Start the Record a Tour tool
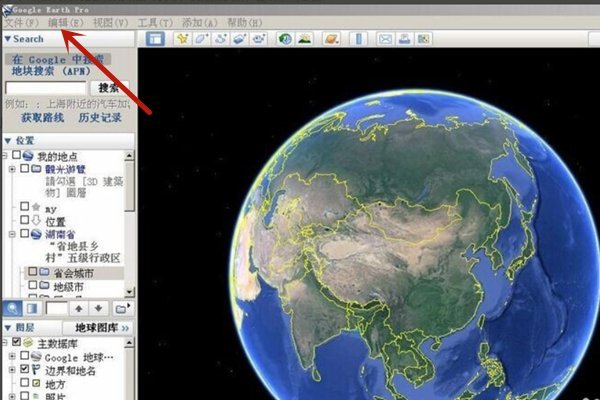The image size is (600, 400). [x=259, y=39]
